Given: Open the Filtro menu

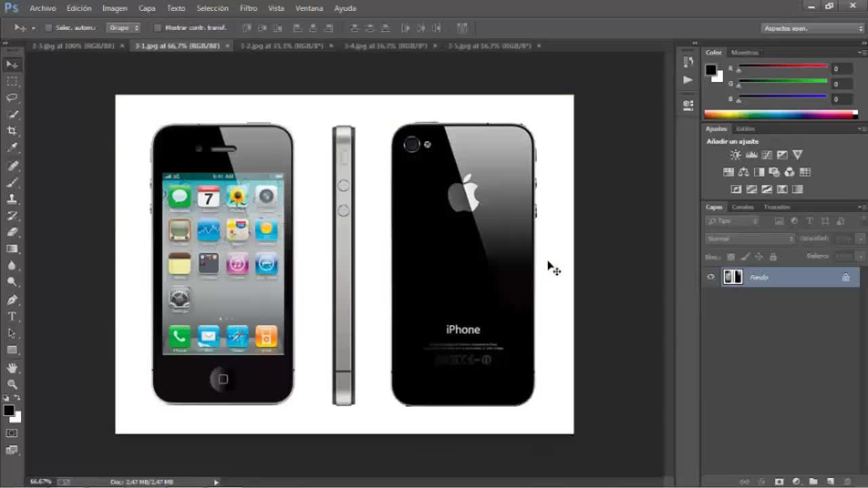Looking at the screenshot, I should pos(248,8).
